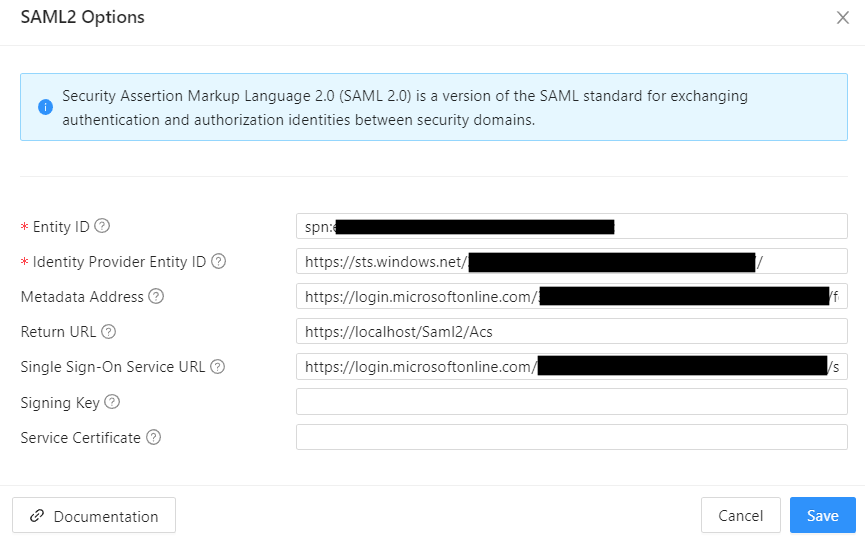Click the help icon next to Entity ID
This screenshot has width=865, height=539.
[102, 227]
